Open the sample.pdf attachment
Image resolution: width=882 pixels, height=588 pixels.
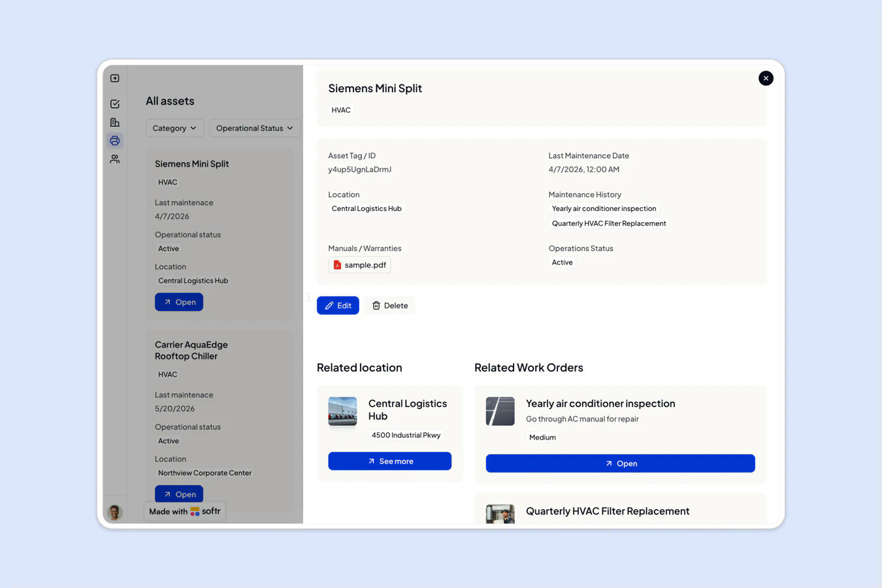coord(359,265)
